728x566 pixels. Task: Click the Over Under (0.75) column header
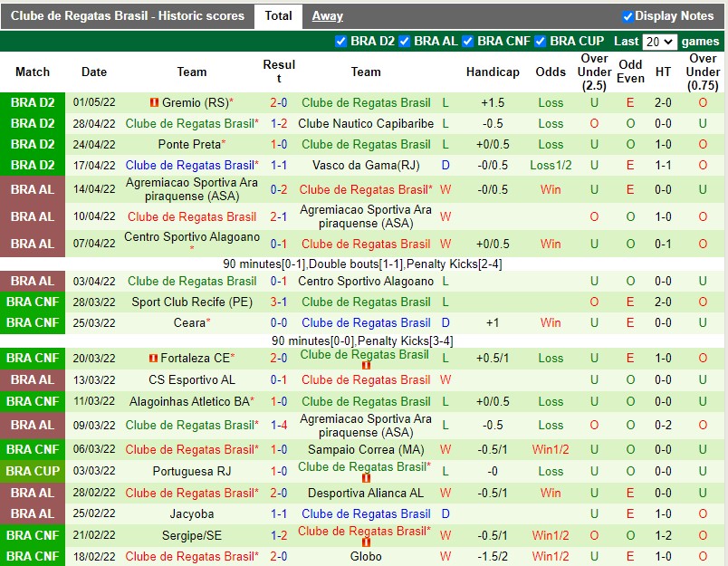(703, 72)
